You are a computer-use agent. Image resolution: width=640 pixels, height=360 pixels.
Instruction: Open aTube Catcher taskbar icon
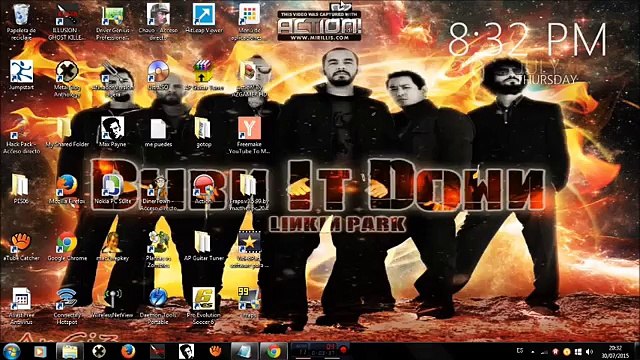(x=215, y=351)
